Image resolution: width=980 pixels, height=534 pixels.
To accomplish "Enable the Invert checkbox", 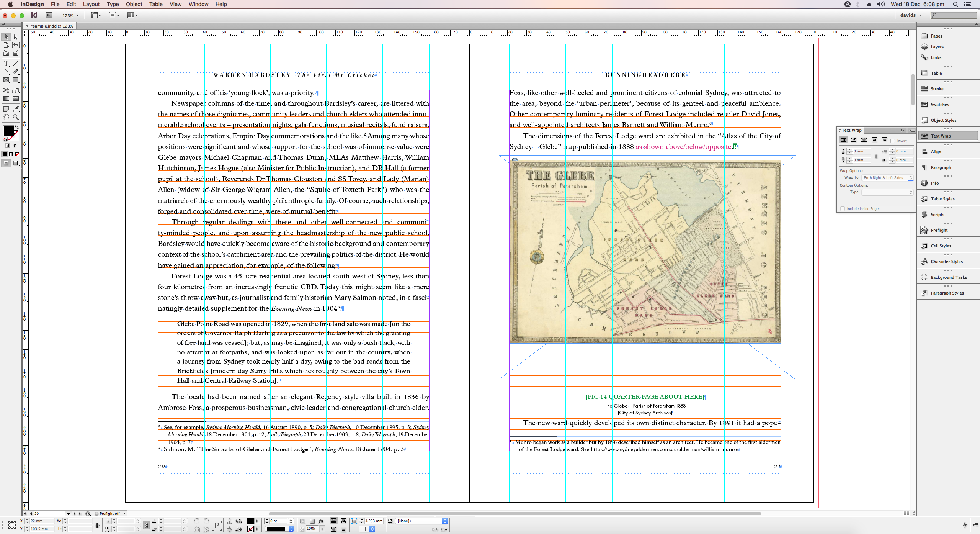I will [893, 141].
